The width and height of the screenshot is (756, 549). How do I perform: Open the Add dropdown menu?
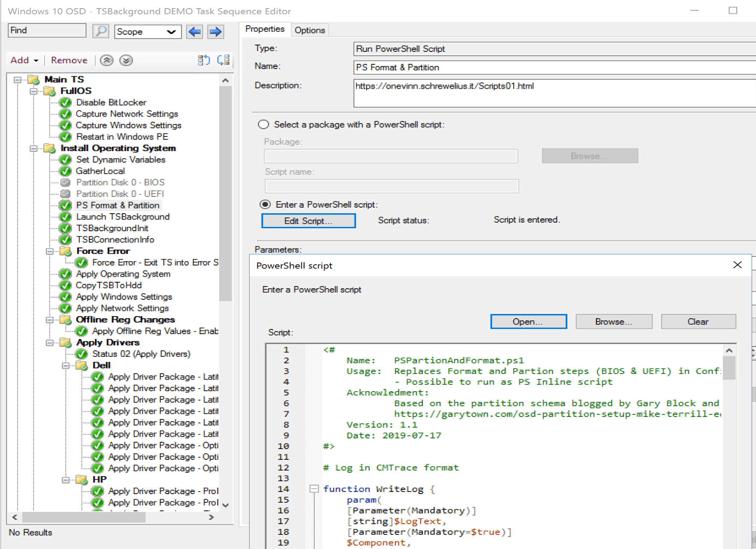pos(24,60)
